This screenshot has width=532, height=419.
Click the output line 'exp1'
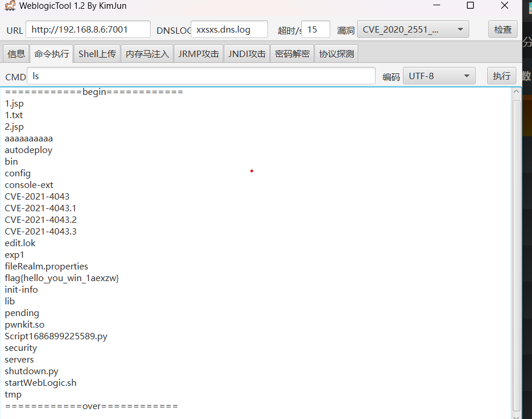pyautogui.click(x=15, y=255)
